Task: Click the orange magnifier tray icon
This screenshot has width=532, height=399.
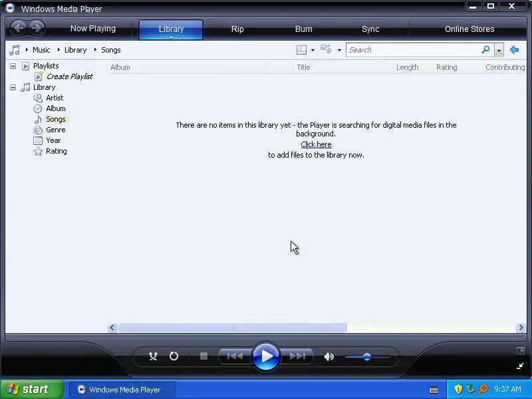Action: tap(483, 389)
